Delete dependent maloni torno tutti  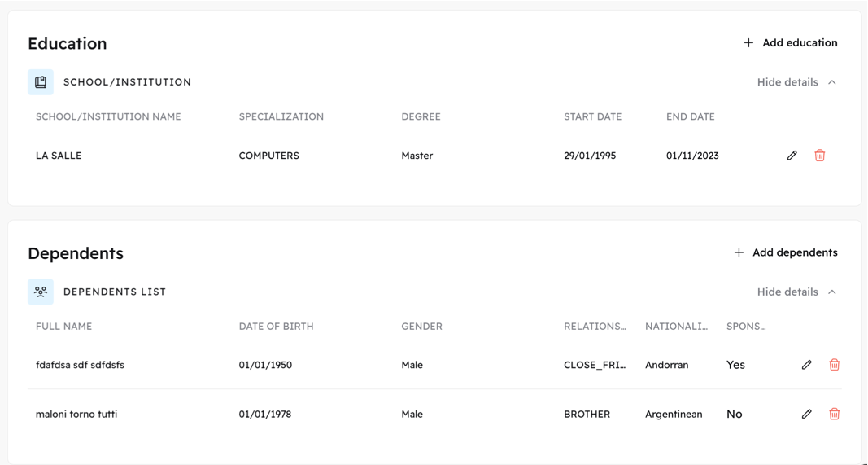pos(834,414)
